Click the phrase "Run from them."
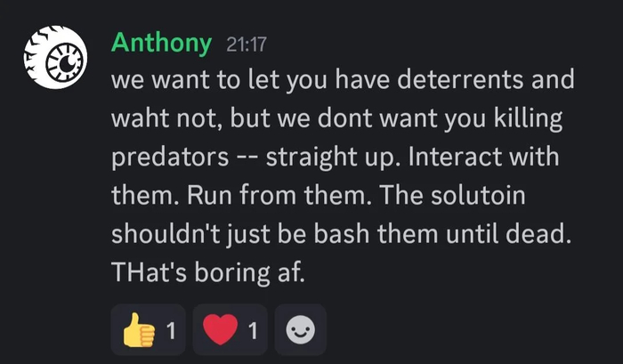This screenshot has width=623, height=364. tap(259, 196)
